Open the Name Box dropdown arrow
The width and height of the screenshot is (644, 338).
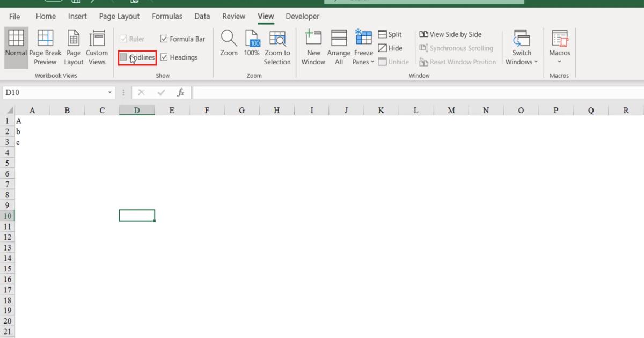[111, 92]
